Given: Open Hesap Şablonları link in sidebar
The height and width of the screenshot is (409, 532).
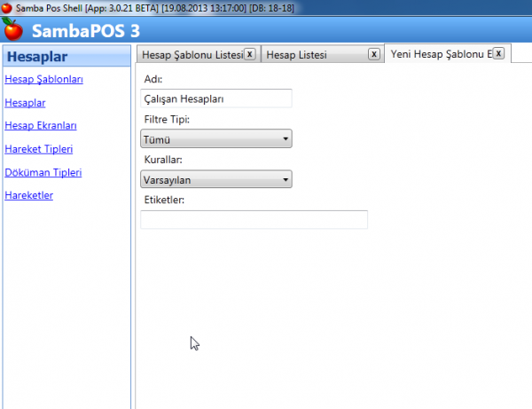Looking at the screenshot, I should pos(43,80).
